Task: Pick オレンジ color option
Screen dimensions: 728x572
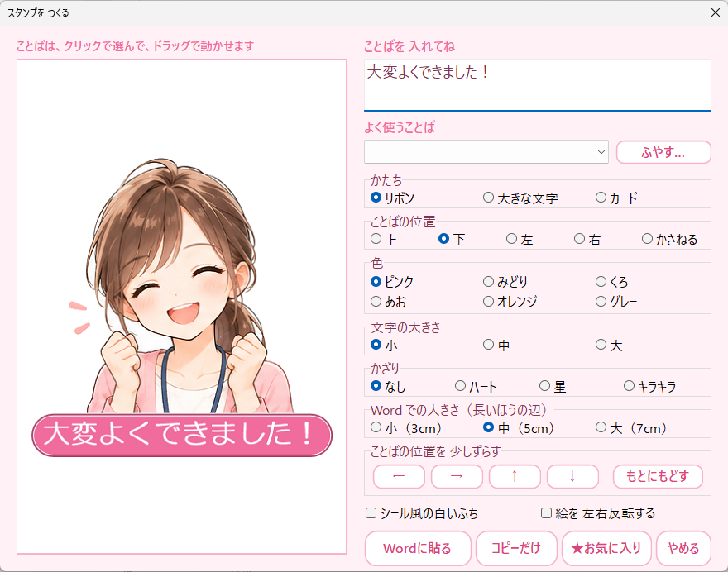Action: tap(510, 302)
